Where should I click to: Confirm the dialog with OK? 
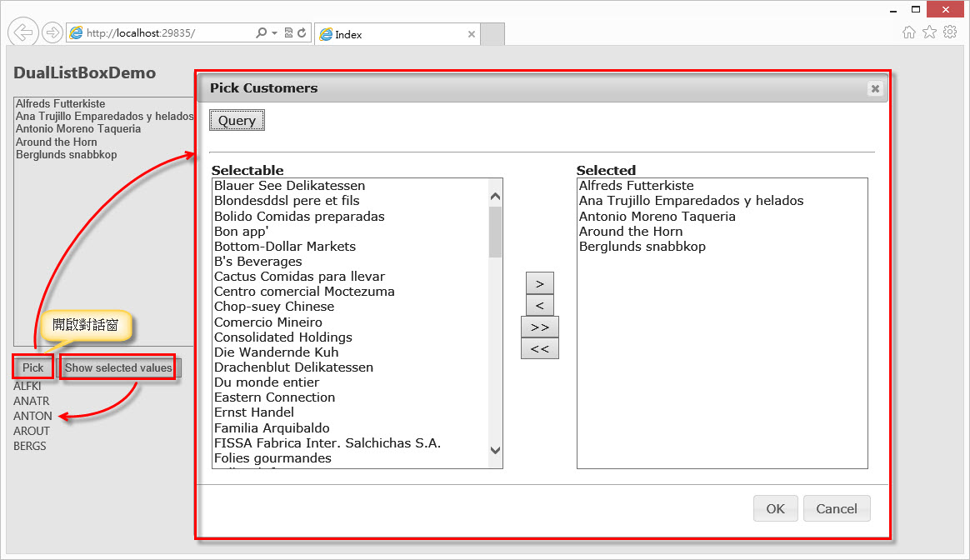click(775, 508)
